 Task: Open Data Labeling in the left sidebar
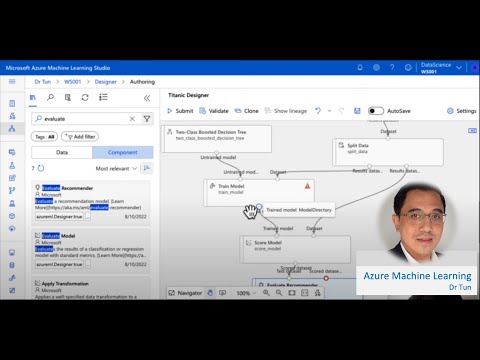point(12,290)
